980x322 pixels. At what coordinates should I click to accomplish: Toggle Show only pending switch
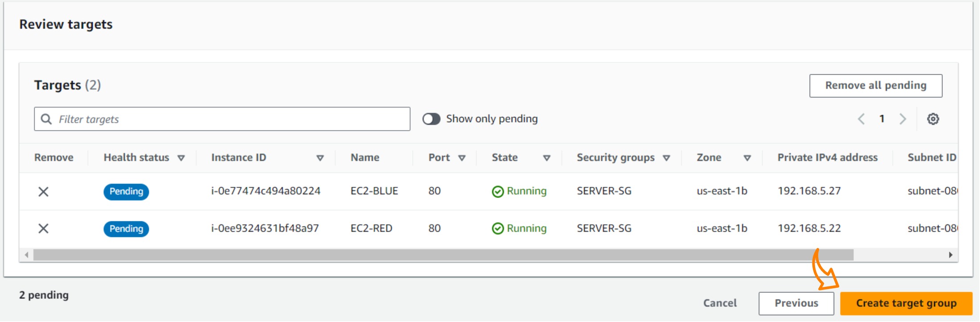(431, 119)
